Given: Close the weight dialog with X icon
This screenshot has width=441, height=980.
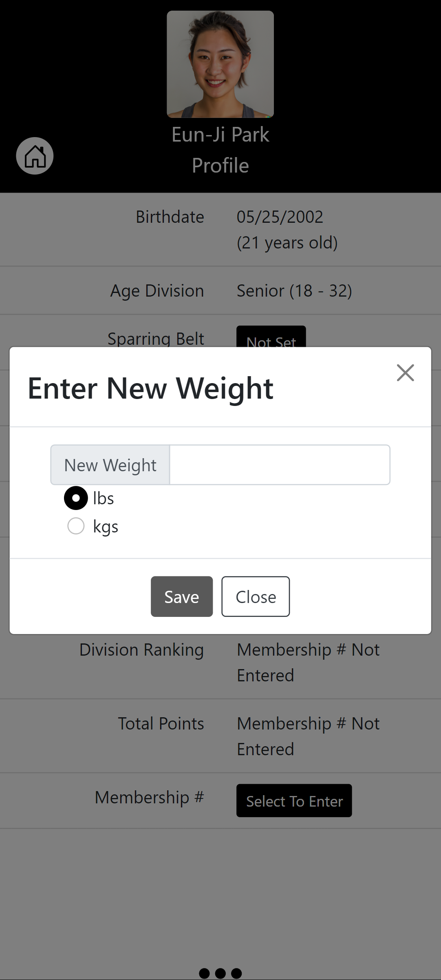Looking at the screenshot, I should (x=405, y=373).
